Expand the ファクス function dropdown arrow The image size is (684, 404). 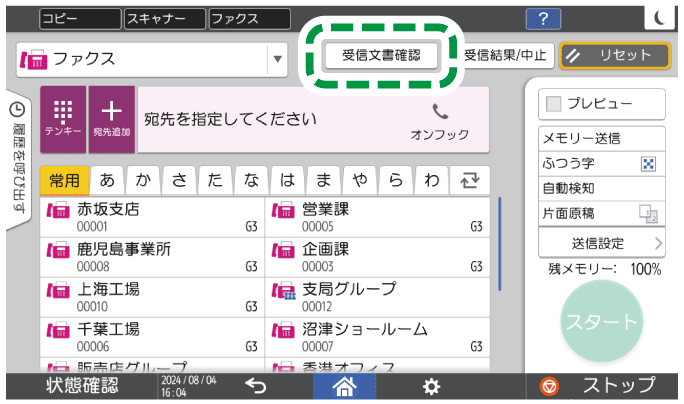point(277,59)
